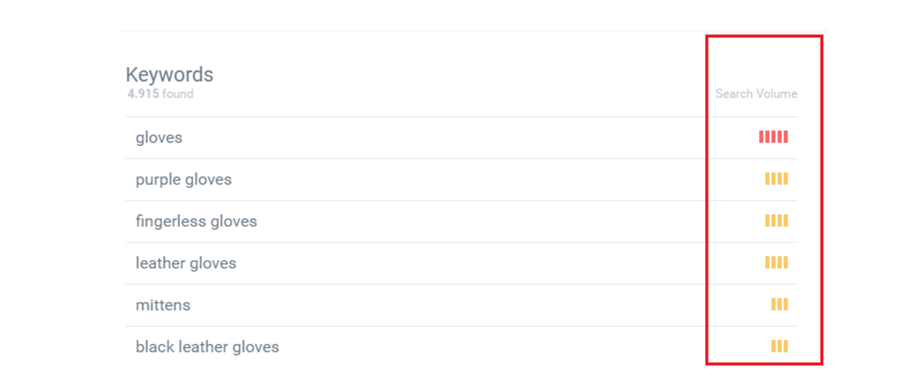Image resolution: width=900 pixels, height=373 pixels.
Task: Select the mittens keyword
Action: coord(163,305)
